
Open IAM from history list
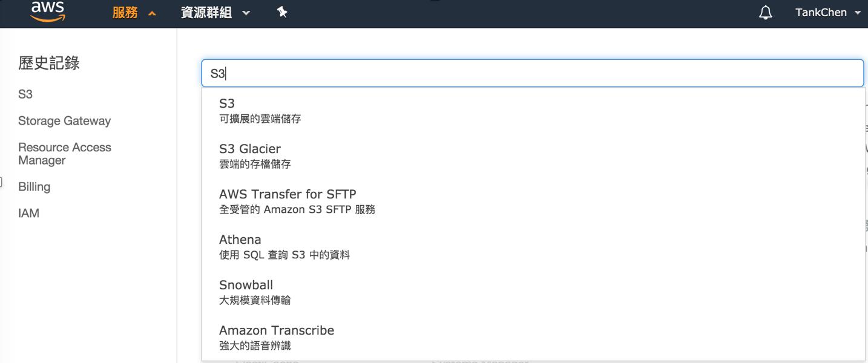coord(29,213)
